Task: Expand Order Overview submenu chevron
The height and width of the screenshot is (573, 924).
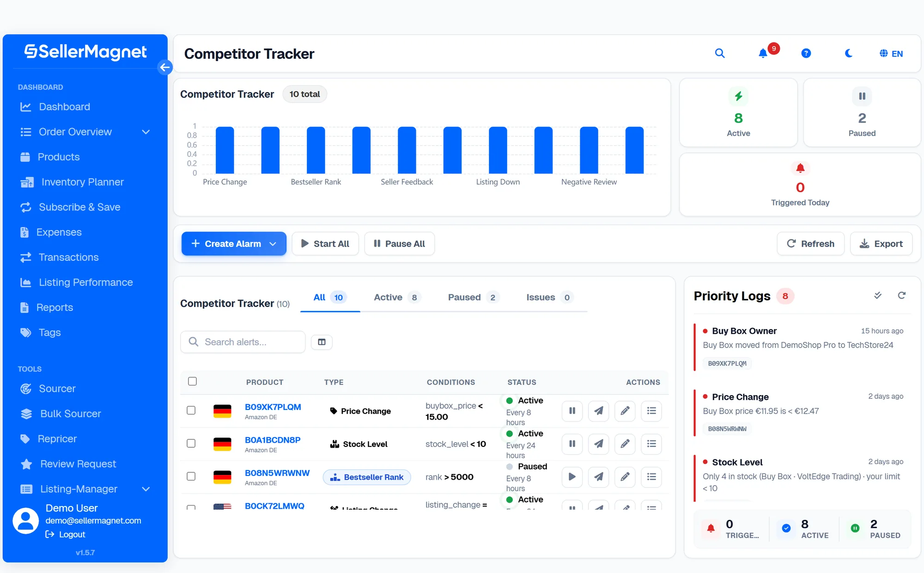Action: pyautogui.click(x=146, y=132)
